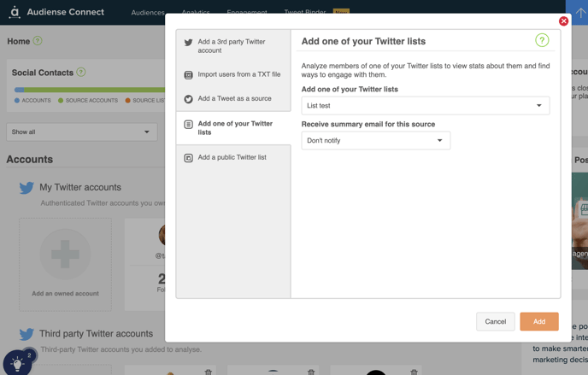588x375 pixels.
Task: Open the Audiences menu
Action: 148,12
